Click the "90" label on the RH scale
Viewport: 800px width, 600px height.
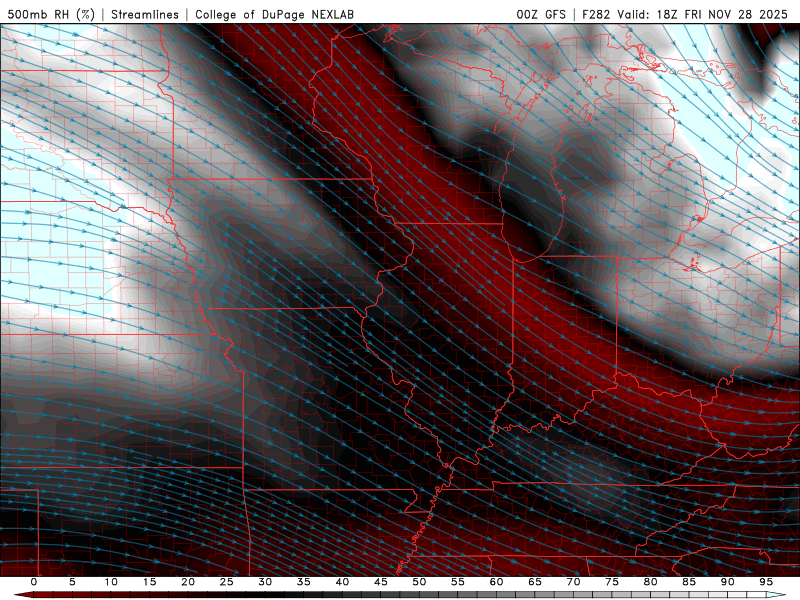pyautogui.click(x=728, y=582)
